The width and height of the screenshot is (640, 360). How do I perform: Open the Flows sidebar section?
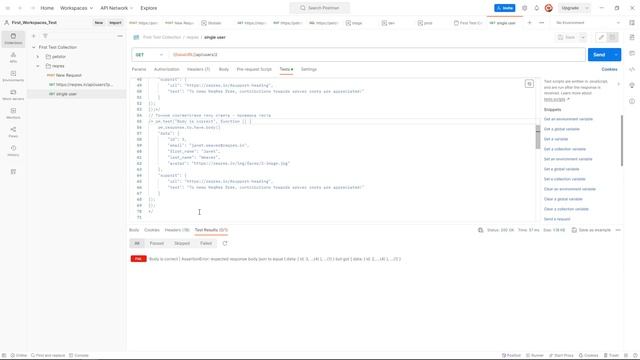tap(13, 132)
